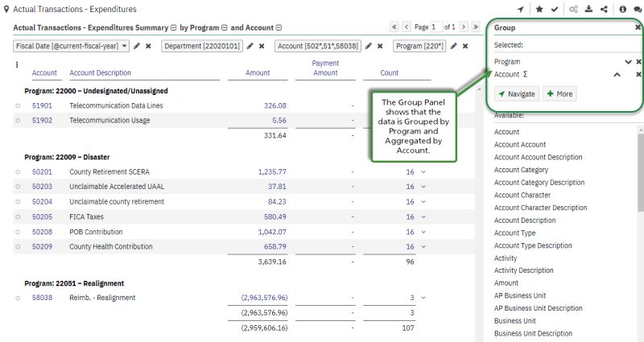Click the download export icon
The height and width of the screenshot is (342, 644).
[x=588, y=9]
